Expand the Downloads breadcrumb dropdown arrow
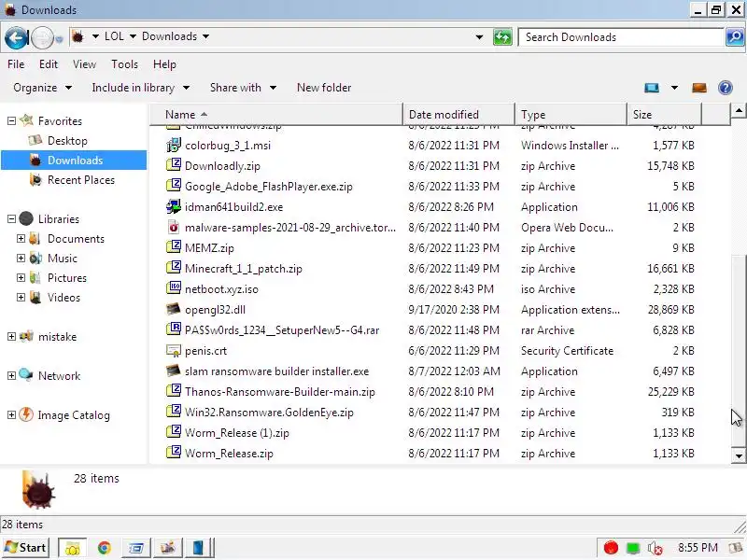This screenshot has height=560, width=747. [x=205, y=36]
